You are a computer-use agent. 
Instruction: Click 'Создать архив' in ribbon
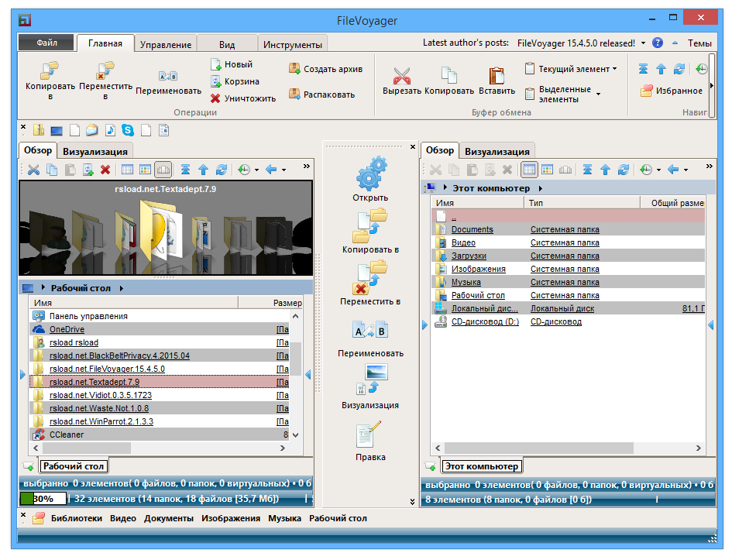[x=325, y=69]
